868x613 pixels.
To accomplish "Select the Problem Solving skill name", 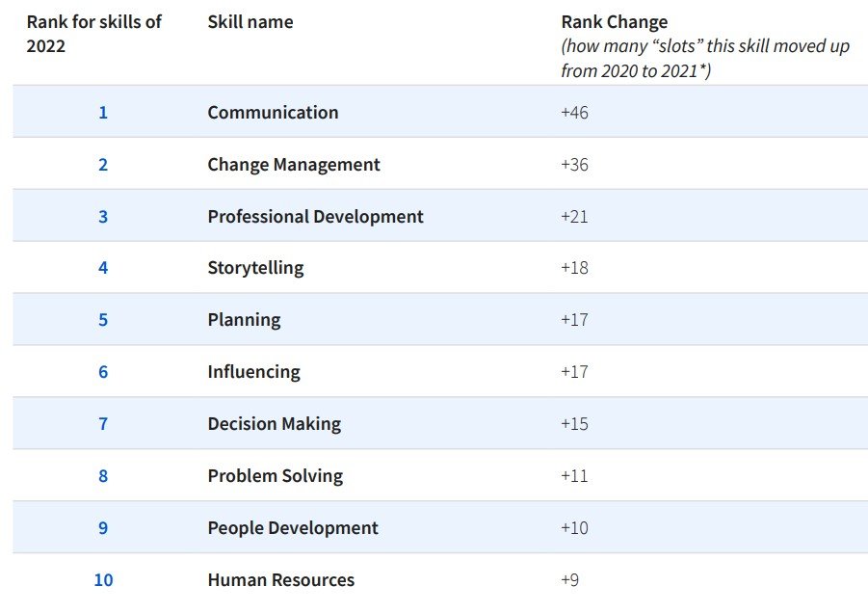I will 275,476.
